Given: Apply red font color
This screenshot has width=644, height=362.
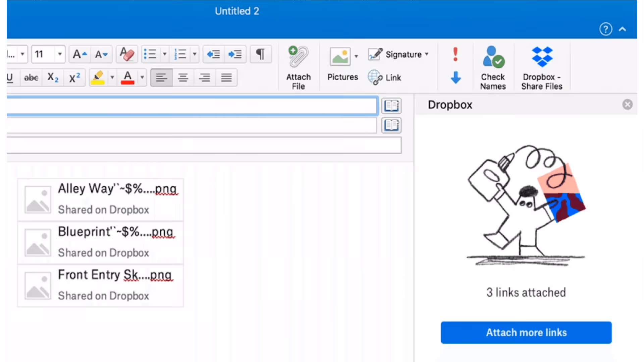Looking at the screenshot, I should (x=128, y=77).
